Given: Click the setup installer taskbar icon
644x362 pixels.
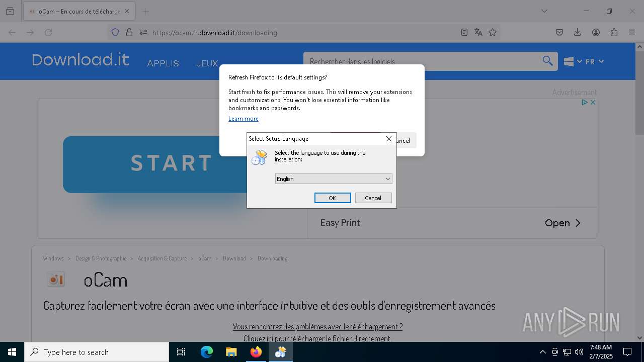Looking at the screenshot, I should 281,352.
